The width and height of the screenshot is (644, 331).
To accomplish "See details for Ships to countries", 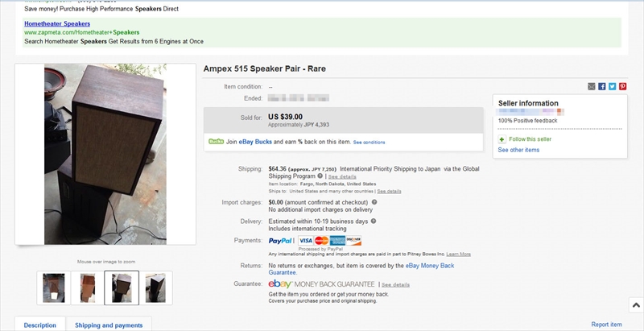I will point(389,192).
